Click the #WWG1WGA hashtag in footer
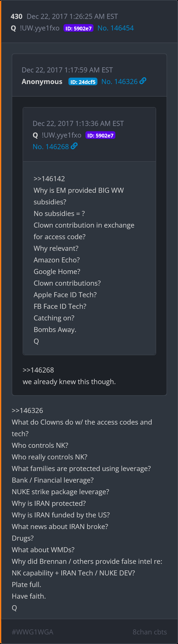 tap(33, 632)
